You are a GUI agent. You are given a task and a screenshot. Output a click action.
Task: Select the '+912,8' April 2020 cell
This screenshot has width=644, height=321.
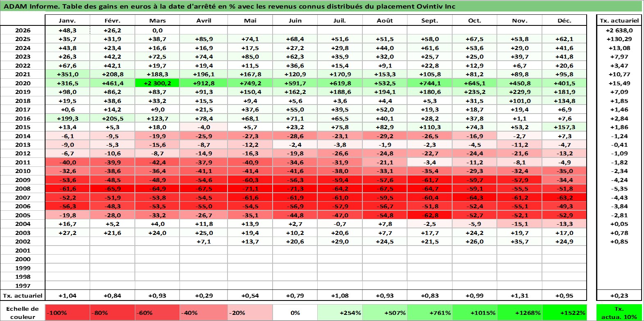204,83
